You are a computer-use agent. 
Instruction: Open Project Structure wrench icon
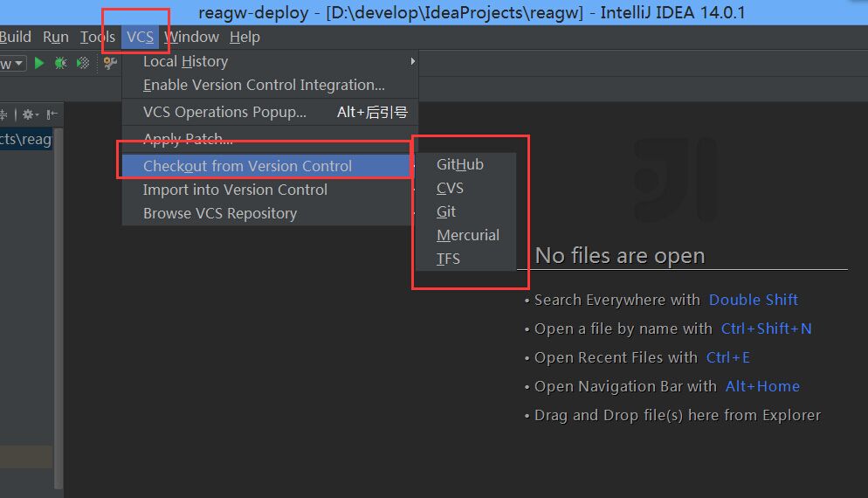[110, 63]
